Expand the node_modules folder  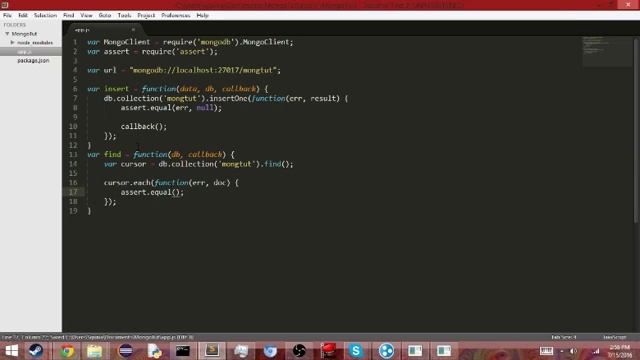coord(12,42)
